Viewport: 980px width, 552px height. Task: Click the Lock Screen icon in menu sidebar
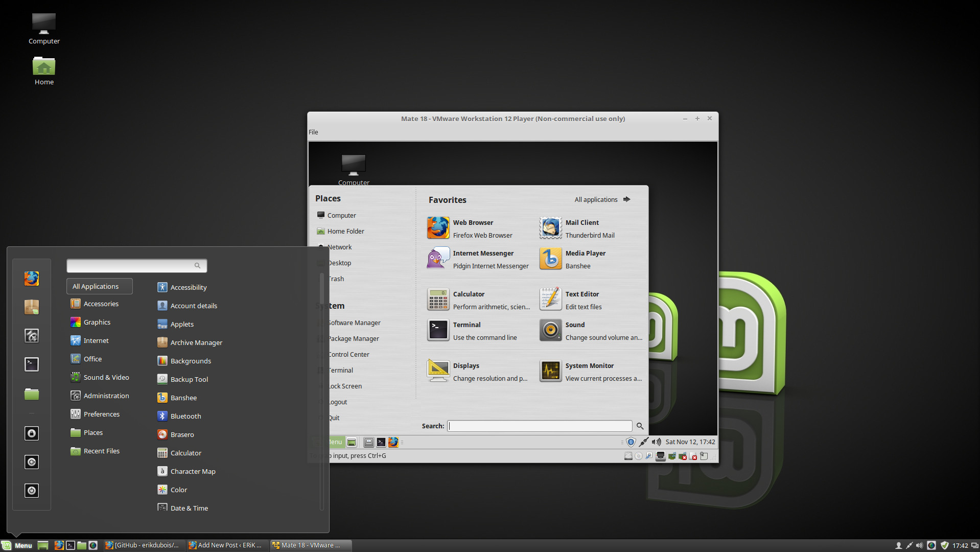tap(32, 433)
